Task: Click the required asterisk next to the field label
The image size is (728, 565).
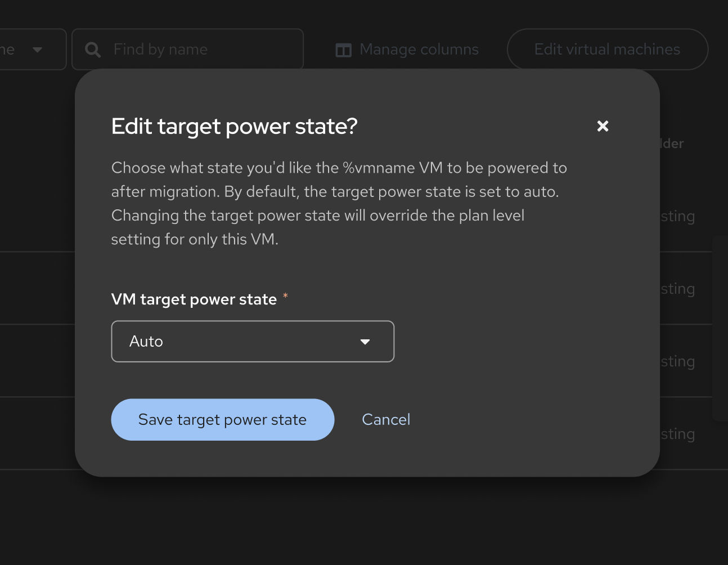Action: pos(285,295)
